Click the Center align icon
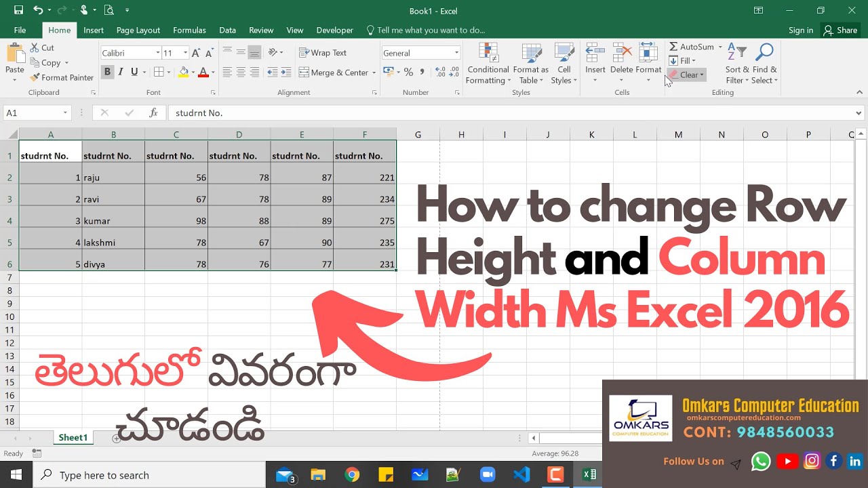 point(241,72)
